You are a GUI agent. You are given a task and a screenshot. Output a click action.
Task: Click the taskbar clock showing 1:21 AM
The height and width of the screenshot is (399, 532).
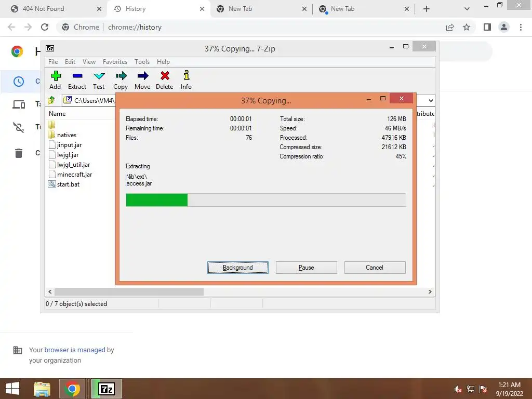coord(509,389)
